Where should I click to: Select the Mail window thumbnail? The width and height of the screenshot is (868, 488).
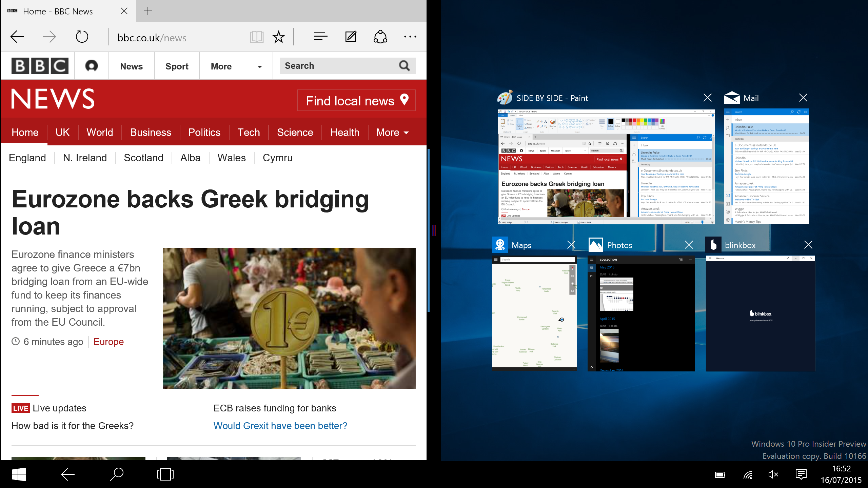(x=766, y=166)
